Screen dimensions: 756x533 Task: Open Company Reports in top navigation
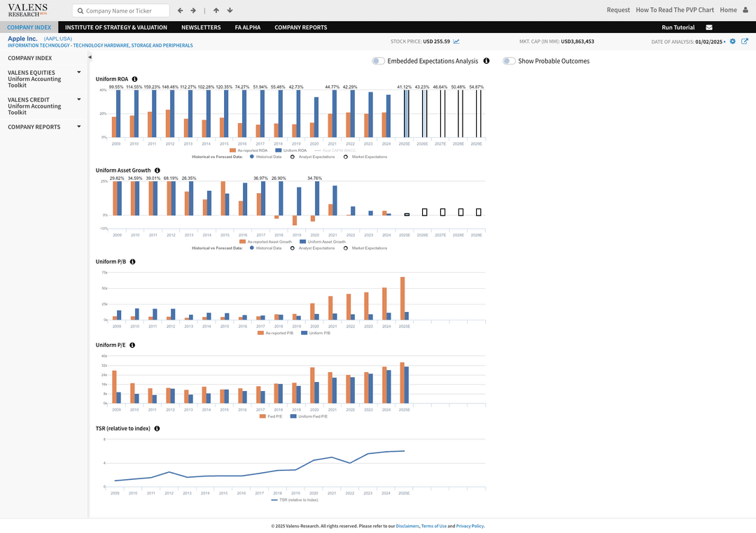coord(301,27)
